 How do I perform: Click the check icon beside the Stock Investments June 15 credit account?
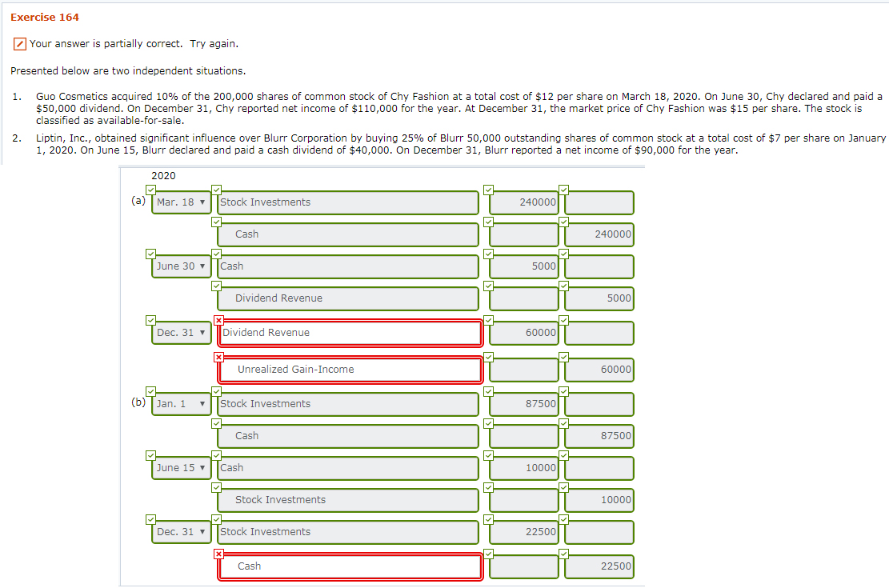coord(217,488)
